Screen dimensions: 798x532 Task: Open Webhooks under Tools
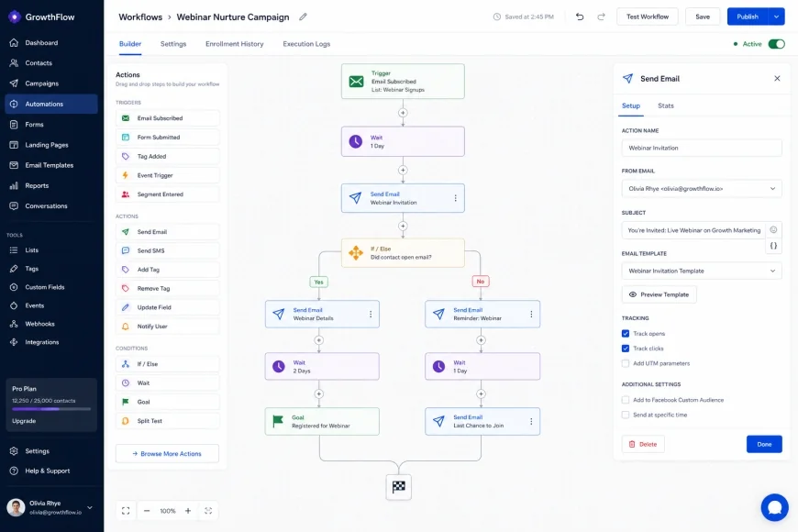click(x=50, y=324)
